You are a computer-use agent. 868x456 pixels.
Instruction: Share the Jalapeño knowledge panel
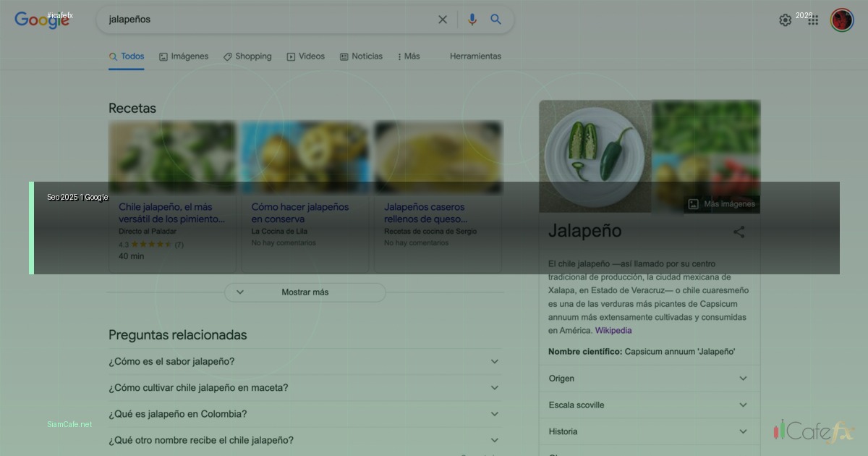pos(739,232)
